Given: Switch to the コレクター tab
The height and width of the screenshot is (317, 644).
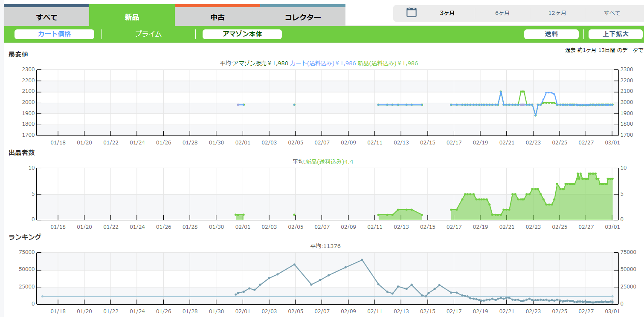Looking at the screenshot, I should pos(302,17).
